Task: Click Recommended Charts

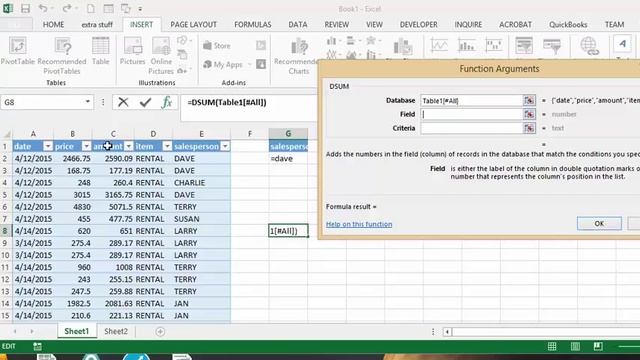Action: point(298,56)
